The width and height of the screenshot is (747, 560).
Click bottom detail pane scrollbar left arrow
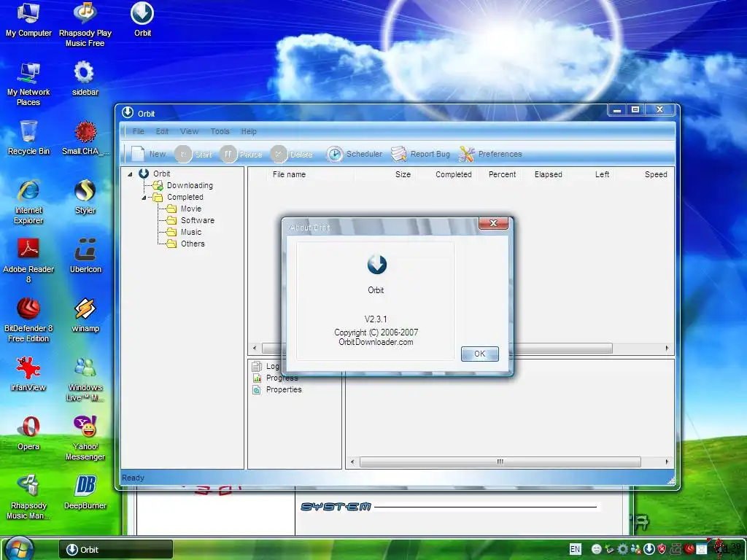pos(352,462)
